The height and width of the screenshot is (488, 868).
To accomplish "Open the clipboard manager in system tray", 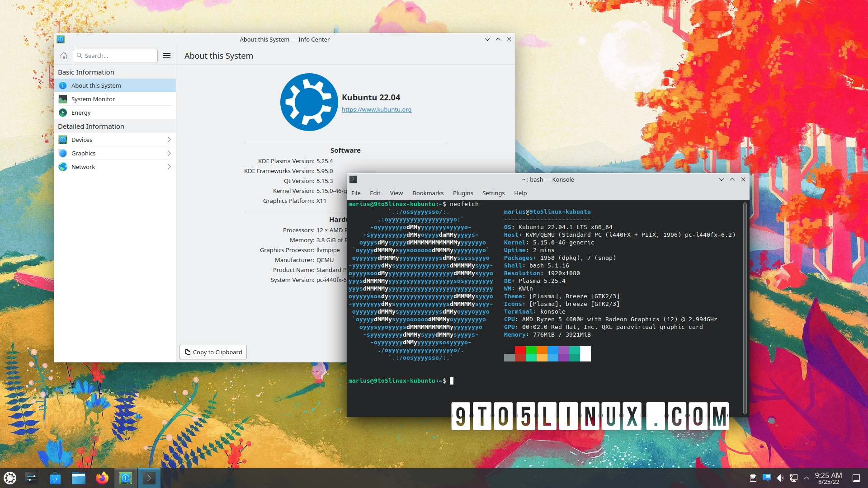I will [x=754, y=478].
